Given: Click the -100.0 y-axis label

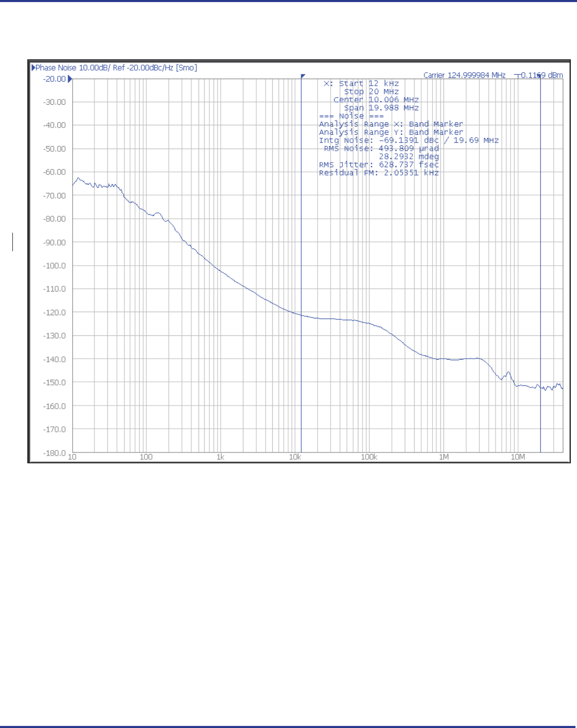Looking at the screenshot, I should [x=54, y=266].
